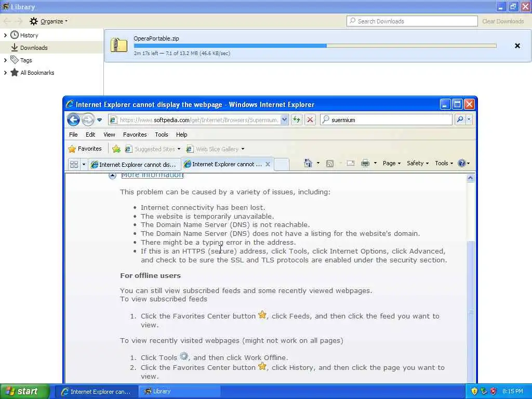Switch to Internet Explorer taskbar button
Viewport: 532px width, 399px height.
pos(97,392)
